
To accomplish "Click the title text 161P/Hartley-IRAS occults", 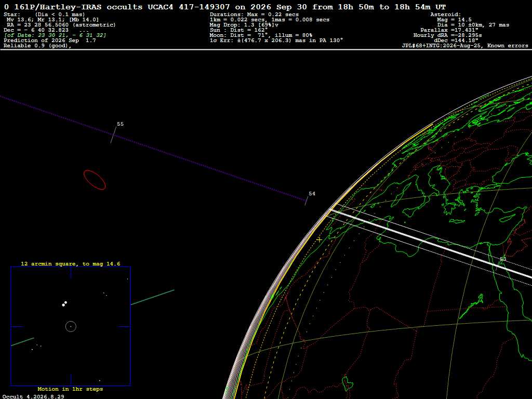I will [78, 7].
